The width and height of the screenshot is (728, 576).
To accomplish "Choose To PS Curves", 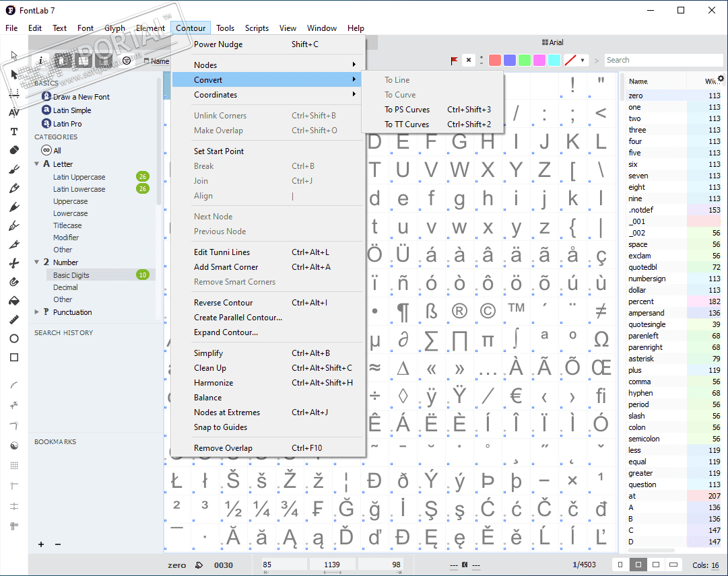I will tap(433, 110).
